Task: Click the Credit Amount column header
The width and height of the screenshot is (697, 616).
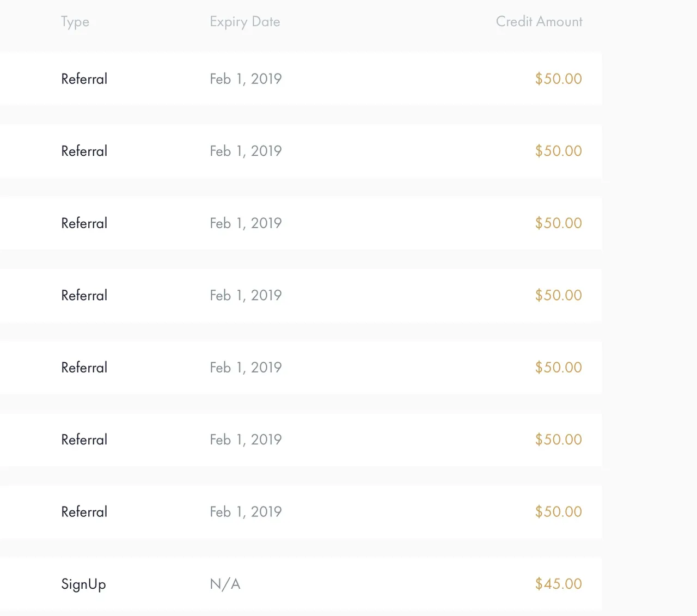Action: coord(539,22)
